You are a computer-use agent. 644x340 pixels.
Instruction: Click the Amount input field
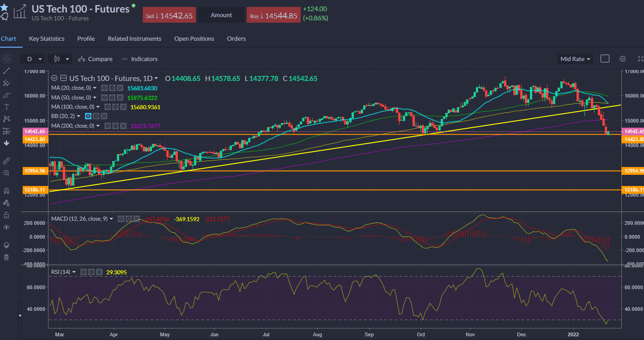pyautogui.click(x=221, y=15)
